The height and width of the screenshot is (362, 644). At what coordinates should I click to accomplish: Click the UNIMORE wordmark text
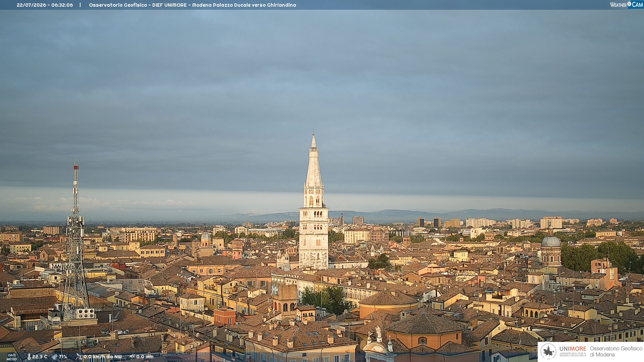(573, 349)
